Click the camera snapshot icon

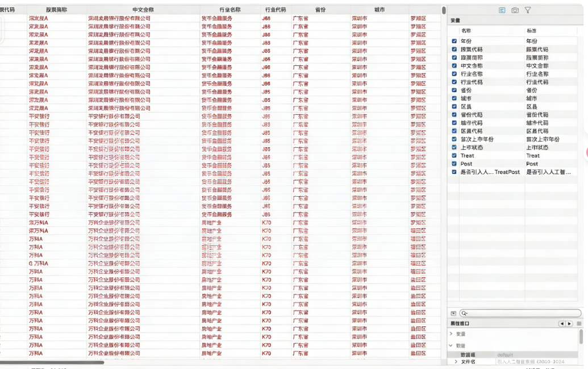515,10
